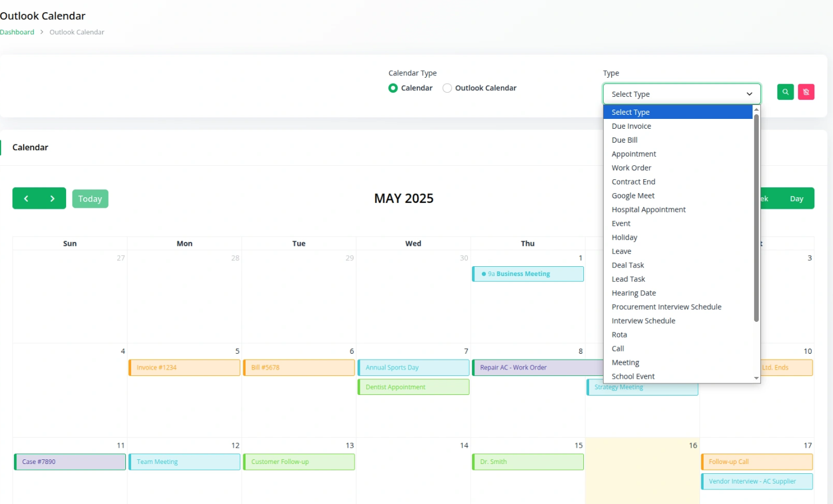Choose Meeting from type list
833x504 pixels.
(x=678, y=362)
